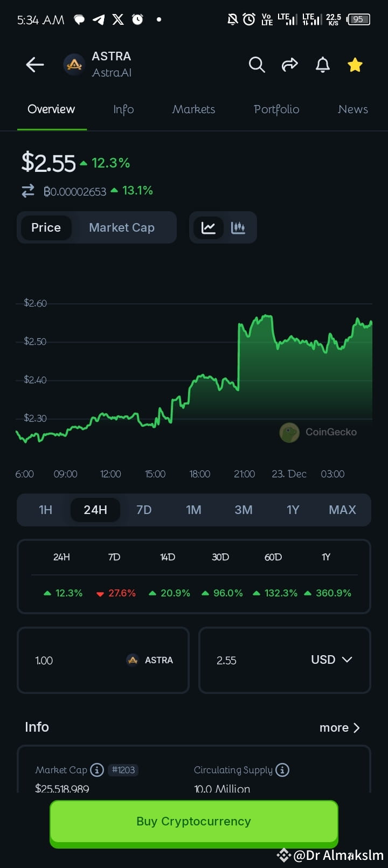Open the Portfolio tab
This screenshot has width=388, height=868.
276,109
